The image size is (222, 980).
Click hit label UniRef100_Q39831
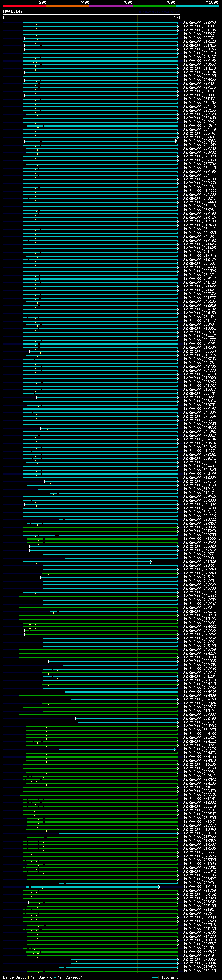pyautogui.click(x=199, y=95)
